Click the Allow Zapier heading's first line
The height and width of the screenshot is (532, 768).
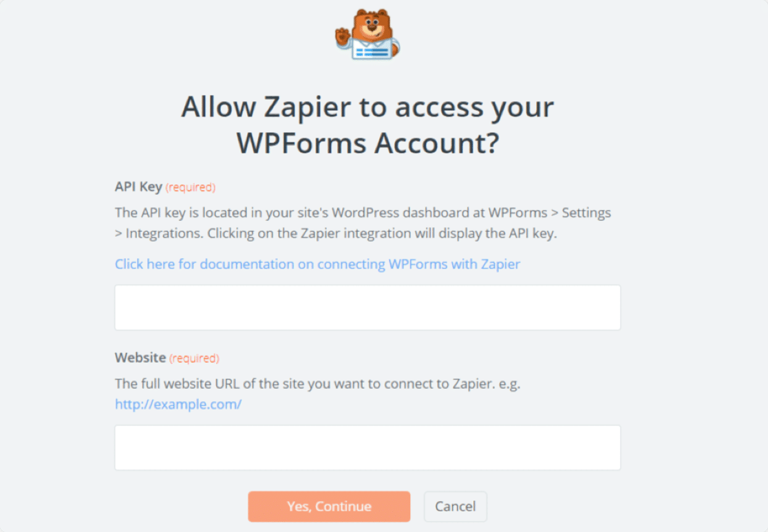367,107
